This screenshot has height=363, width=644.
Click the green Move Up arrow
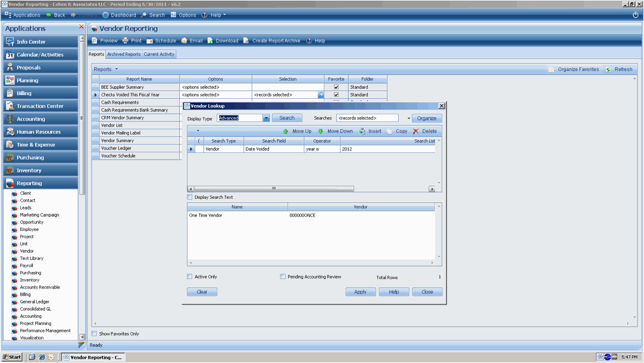coord(286,131)
